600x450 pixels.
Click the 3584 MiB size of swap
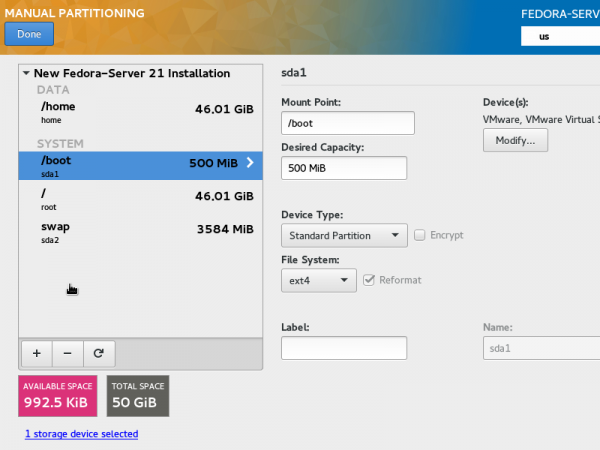[x=225, y=229]
